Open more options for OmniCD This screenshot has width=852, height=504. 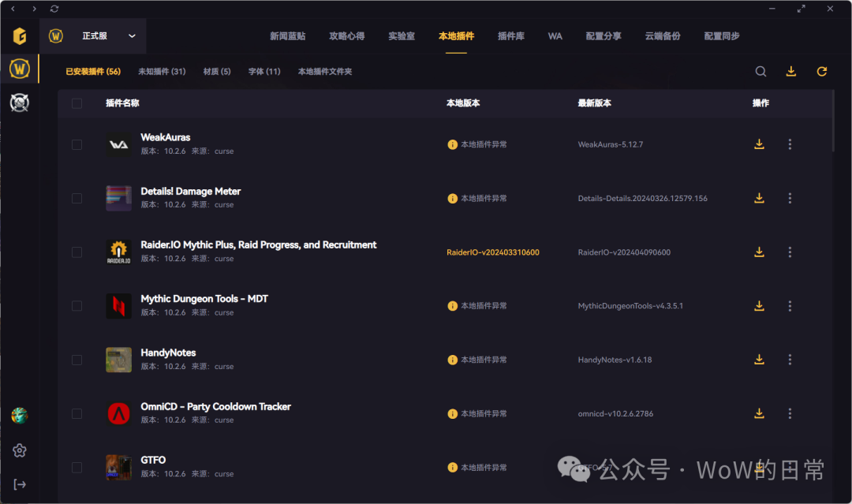pyautogui.click(x=790, y=413)
